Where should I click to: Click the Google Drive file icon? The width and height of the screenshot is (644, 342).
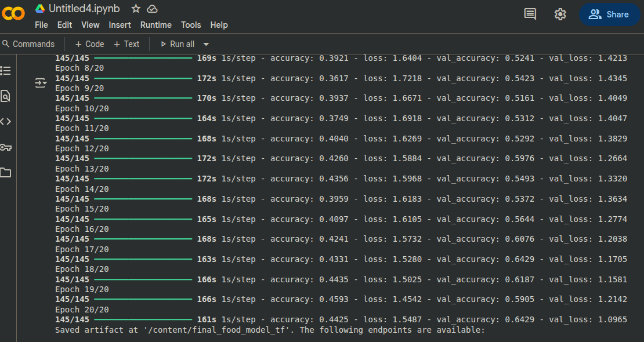point(40,9)
